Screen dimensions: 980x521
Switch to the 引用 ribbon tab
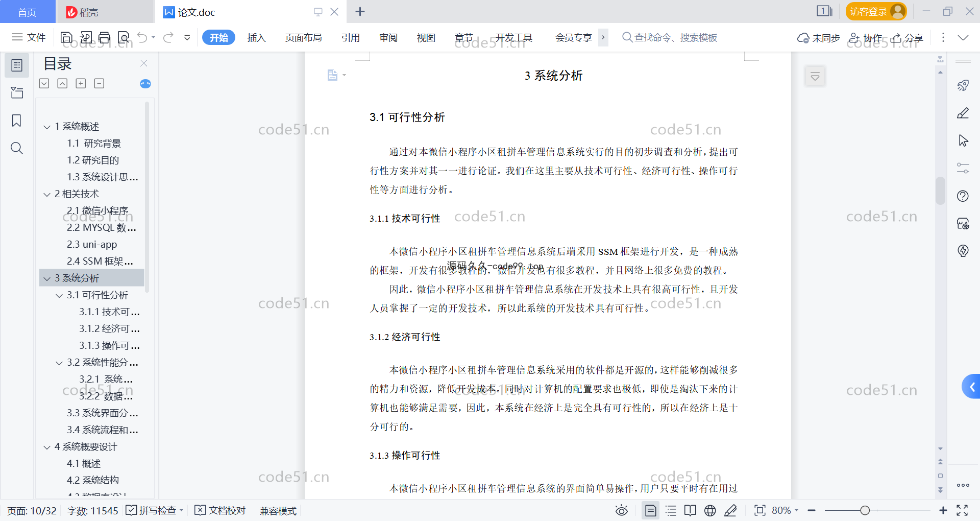coord(351,37)
